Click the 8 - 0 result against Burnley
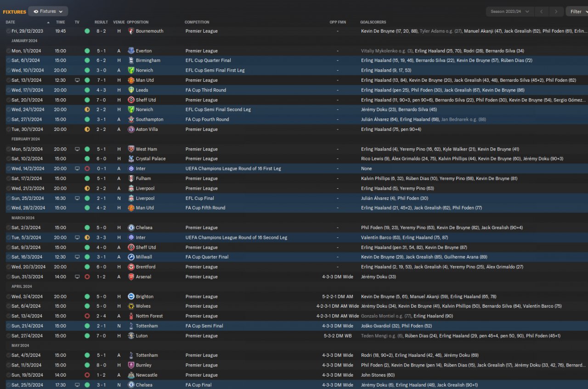 101,365
